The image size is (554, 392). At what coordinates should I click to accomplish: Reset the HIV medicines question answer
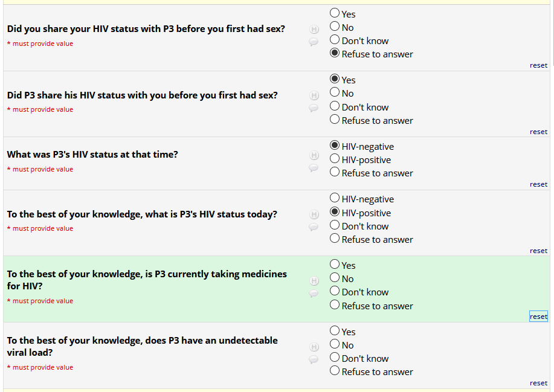click(x=538, y=316)
